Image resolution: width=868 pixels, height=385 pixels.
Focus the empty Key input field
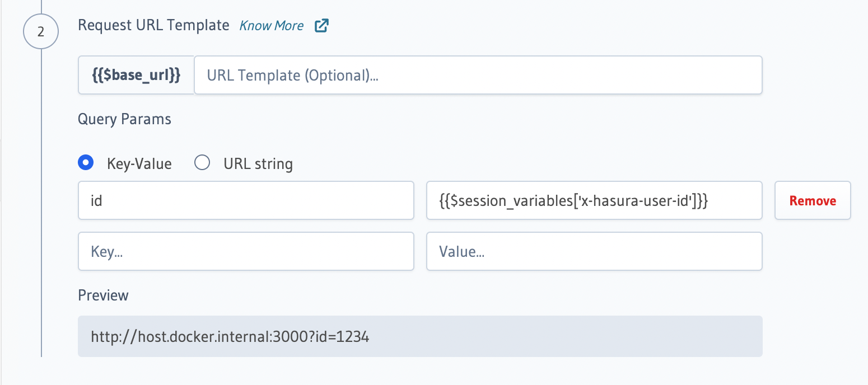pos(246,251)
